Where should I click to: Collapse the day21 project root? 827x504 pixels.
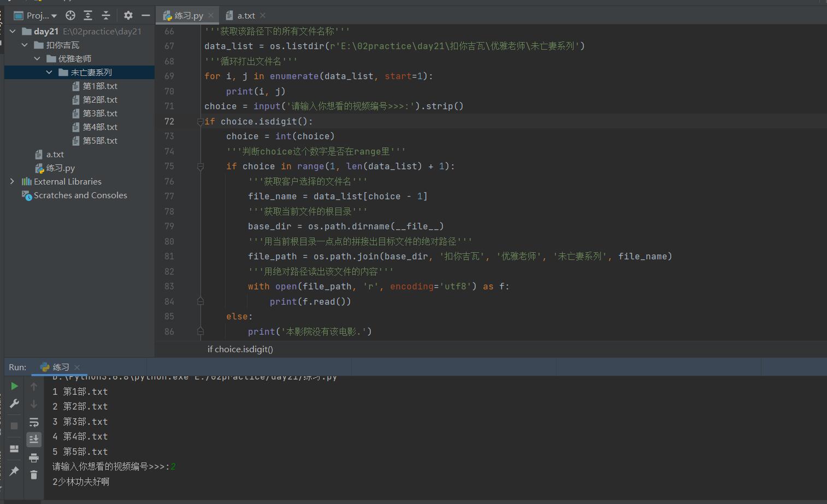coord(13,31)
